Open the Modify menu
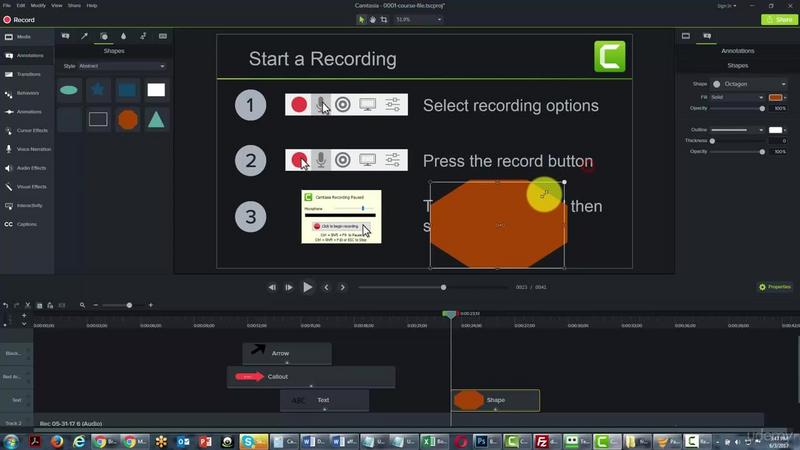This screenshot has height=450, width=800. pyautogui.click(x=38, y=6)
